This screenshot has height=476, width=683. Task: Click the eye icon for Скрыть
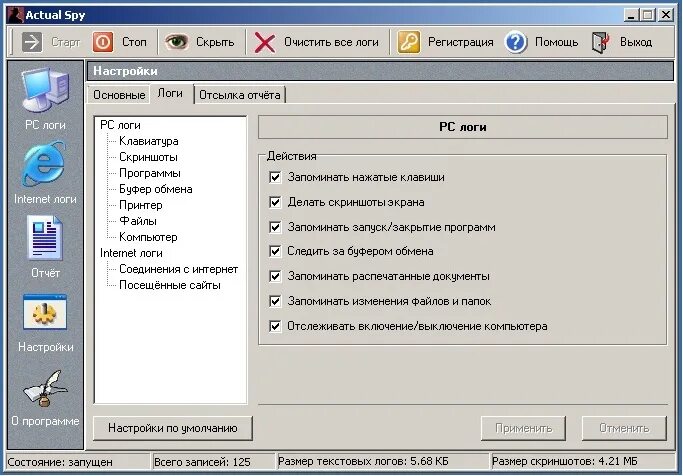pos(176,42)
